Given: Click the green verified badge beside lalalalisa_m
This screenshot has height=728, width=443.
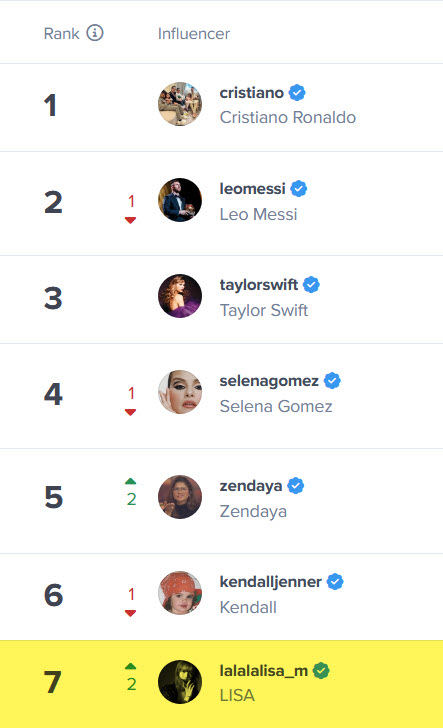Looking at the screenshot, I should (321, 670).
